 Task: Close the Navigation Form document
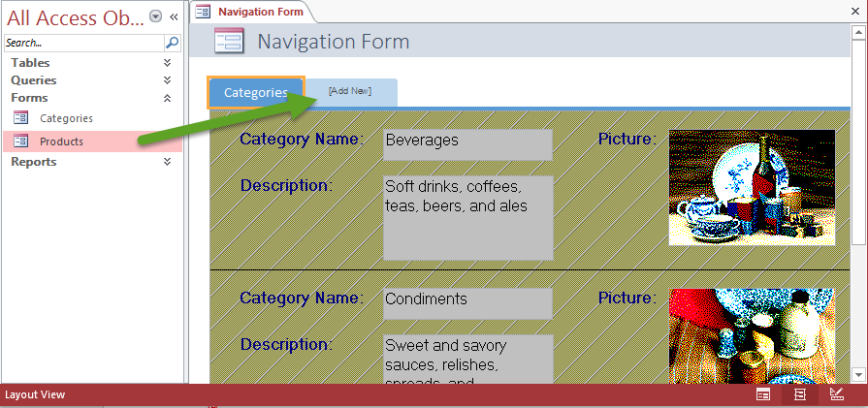click(x=854, y=11)
